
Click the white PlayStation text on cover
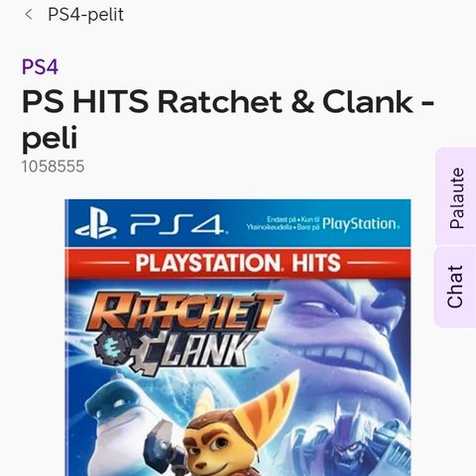361,224
